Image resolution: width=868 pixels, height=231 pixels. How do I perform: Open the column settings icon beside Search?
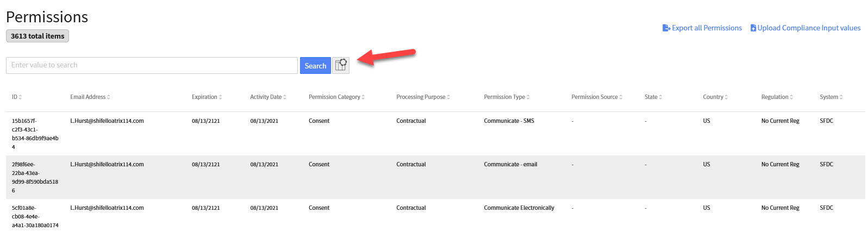(341, 65)
